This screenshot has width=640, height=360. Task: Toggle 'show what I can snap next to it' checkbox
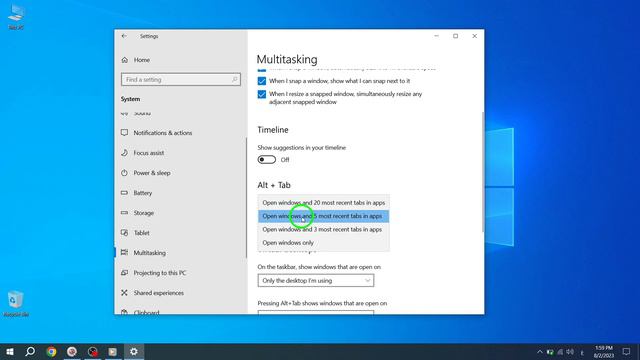click(x=262, y=81)
